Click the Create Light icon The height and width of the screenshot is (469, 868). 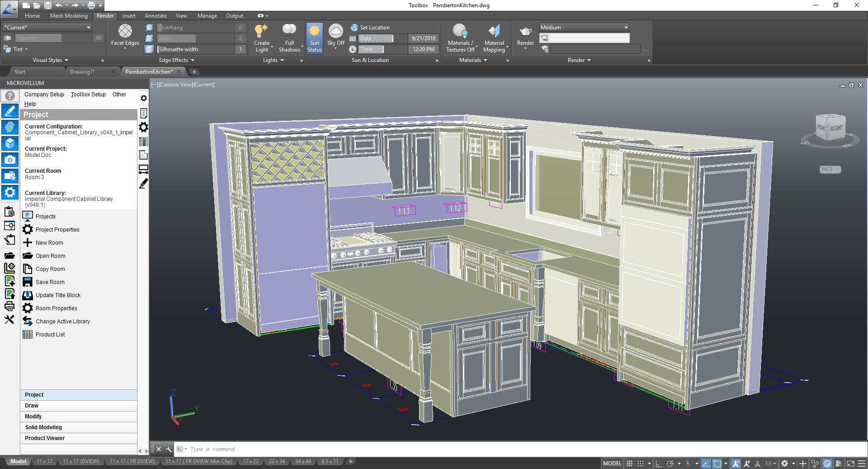[x=262, y=32]
